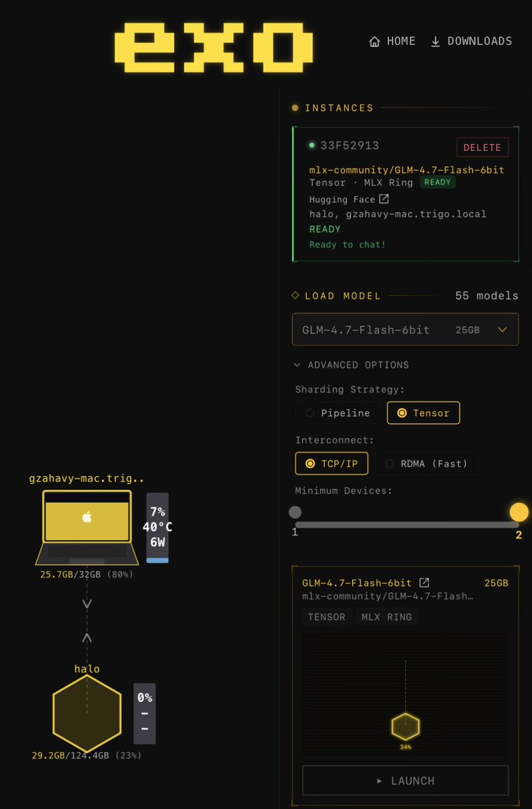The image size is (532, 809).
Task: Click 'Tensor · MLX Ring' instance text
Action: [362, 183]
